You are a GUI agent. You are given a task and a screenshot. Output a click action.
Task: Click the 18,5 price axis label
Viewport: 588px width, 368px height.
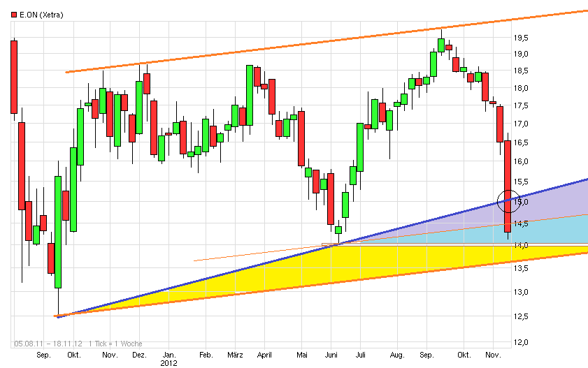521,71
